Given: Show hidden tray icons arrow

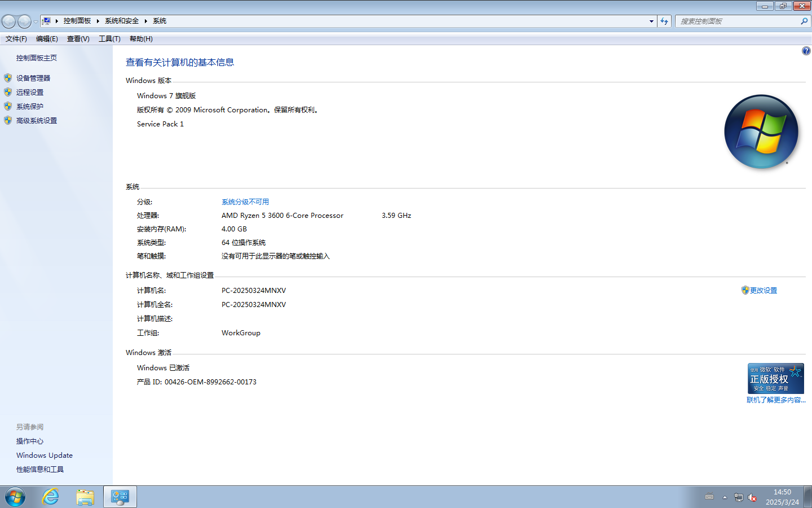Looking at the screenshot, I should tap(725, 497).
